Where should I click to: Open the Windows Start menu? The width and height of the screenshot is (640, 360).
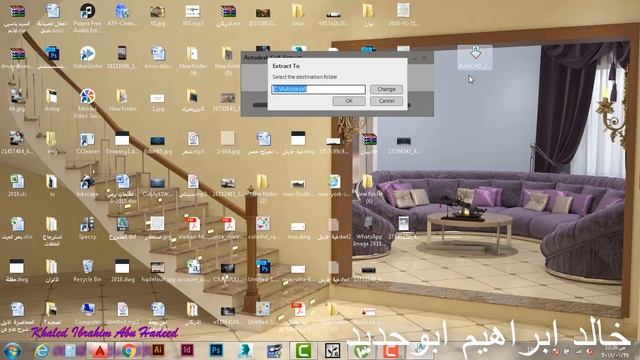click(13, 351)
